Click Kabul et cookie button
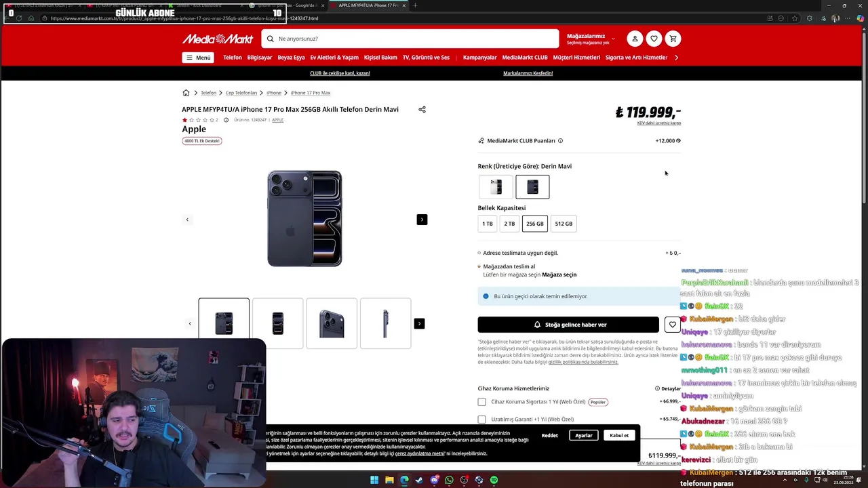This screenshot has width=868, height=488. coord(619,435)
